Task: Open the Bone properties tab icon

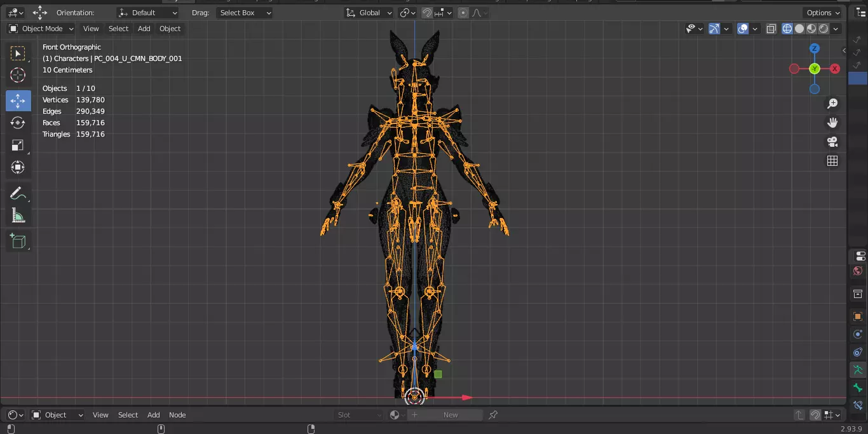Action: click(858, 388)
